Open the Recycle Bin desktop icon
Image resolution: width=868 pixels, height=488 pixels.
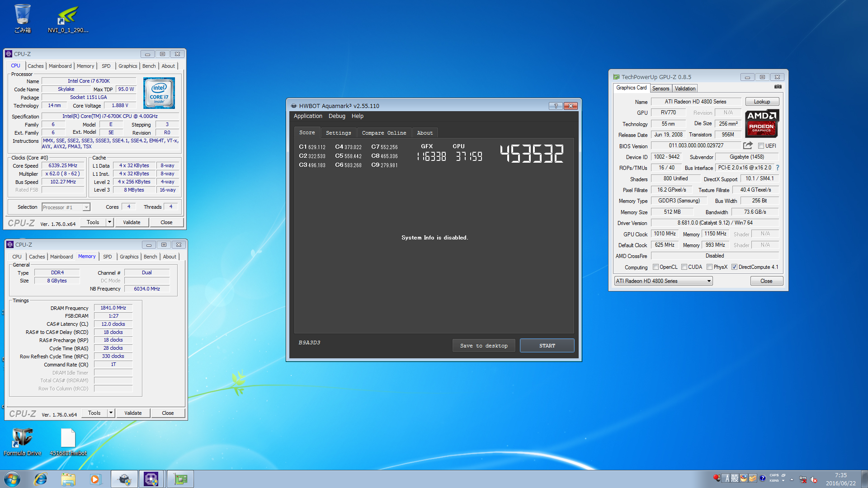tap(22, 18)
